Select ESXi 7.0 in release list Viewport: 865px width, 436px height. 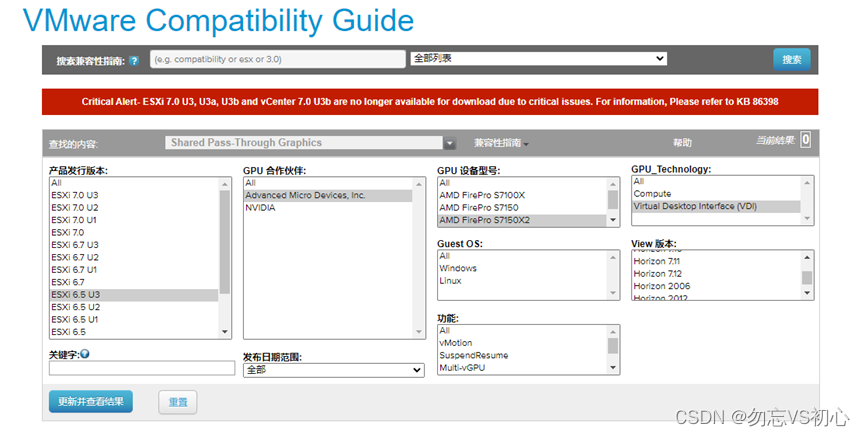point(134,232)
